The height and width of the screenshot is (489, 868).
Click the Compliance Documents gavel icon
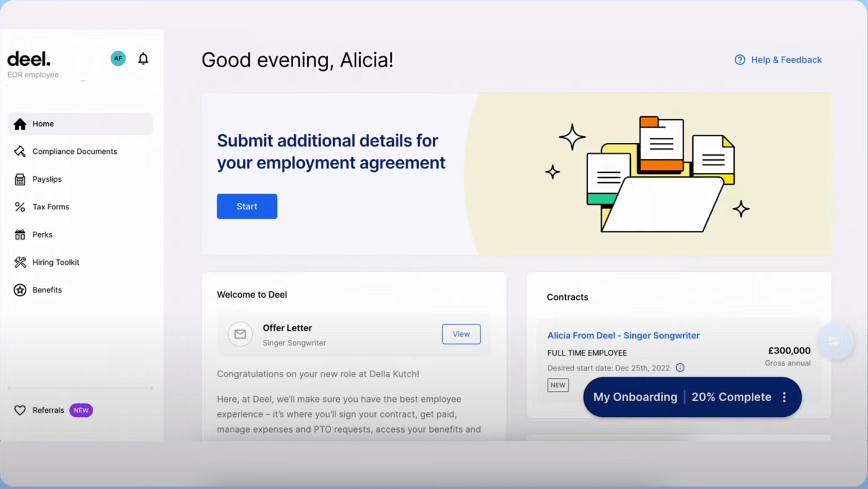coord(20,152)
